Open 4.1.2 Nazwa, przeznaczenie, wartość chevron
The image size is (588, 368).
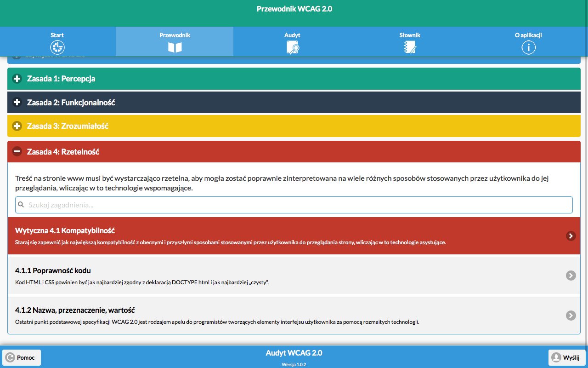click(x=571, y=316)
